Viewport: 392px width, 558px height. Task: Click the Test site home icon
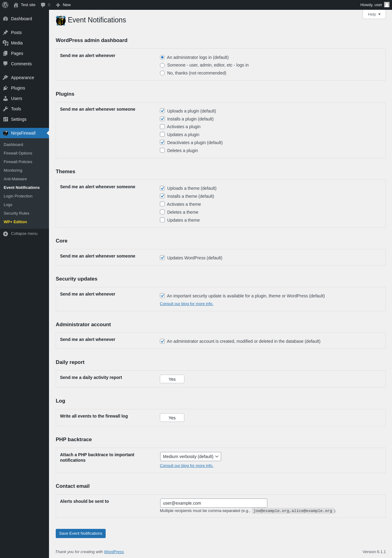16,5
